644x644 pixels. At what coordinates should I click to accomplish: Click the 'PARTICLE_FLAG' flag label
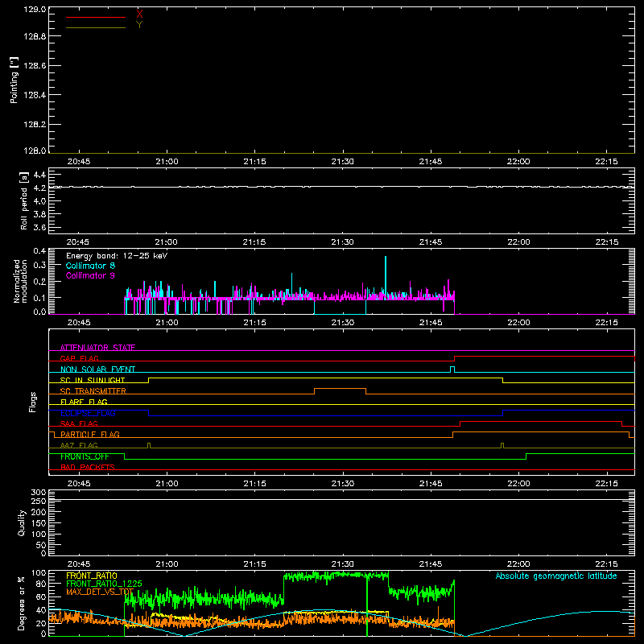click(90, 435)
